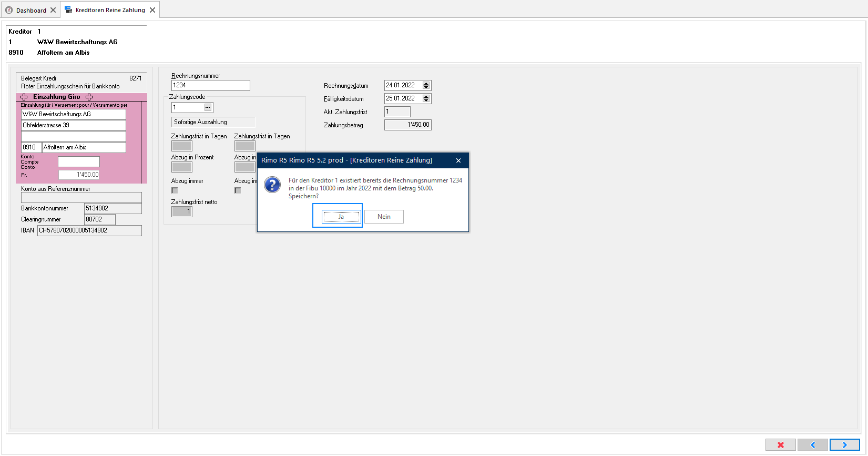Decrease Fälligkeitsdatum with the down arrow

click(426, 100)
